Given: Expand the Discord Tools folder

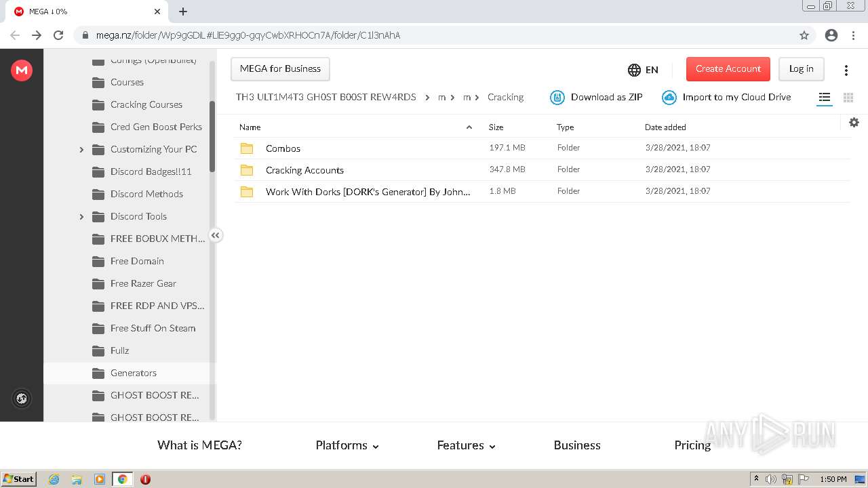Looking at the screenshot, I should (81, 216).
